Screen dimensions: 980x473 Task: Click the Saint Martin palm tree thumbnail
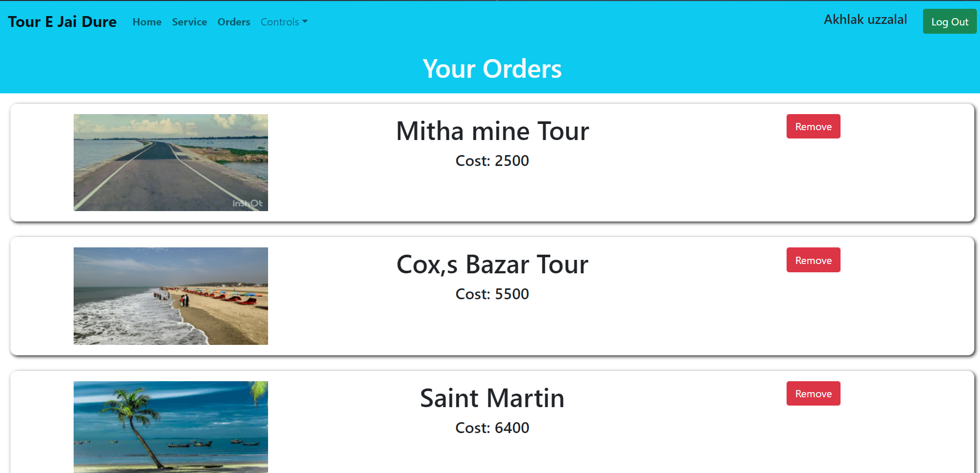[x=171, y=427]
